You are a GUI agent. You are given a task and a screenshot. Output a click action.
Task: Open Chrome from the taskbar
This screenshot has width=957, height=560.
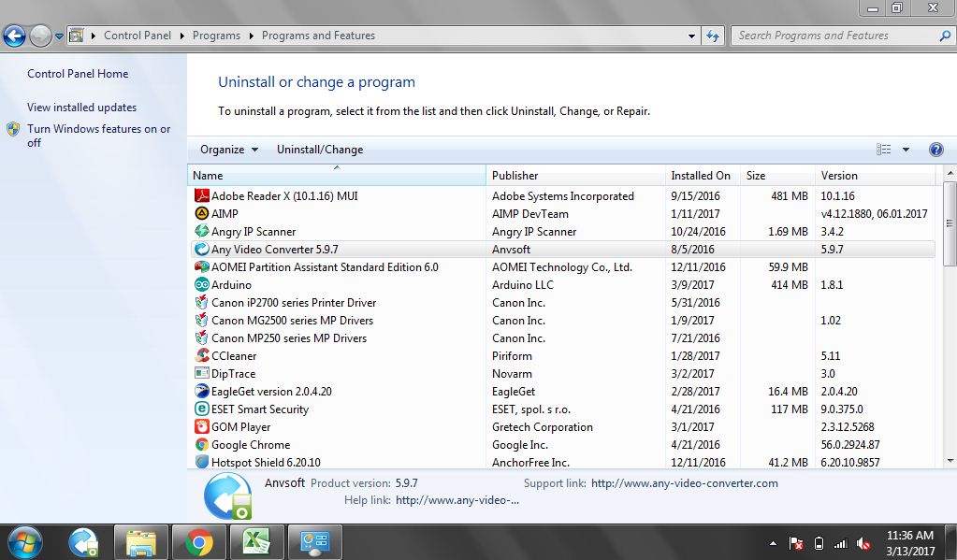click(x=199, y=542)
